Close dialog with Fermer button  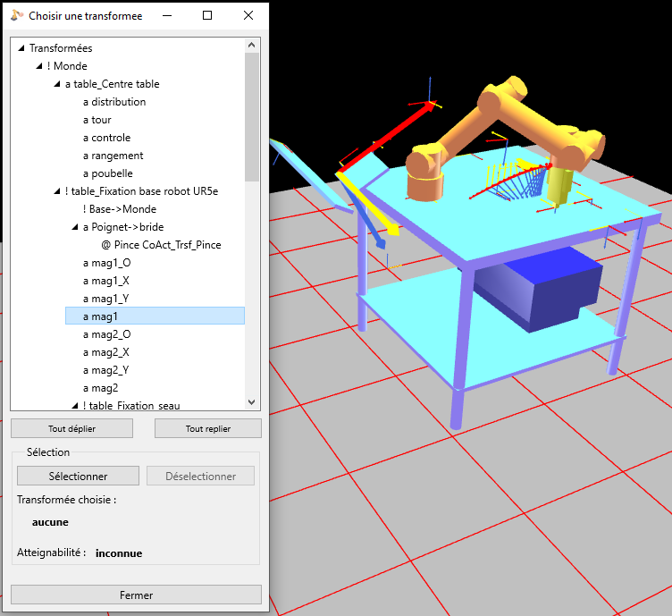click(x=136, y=595)
